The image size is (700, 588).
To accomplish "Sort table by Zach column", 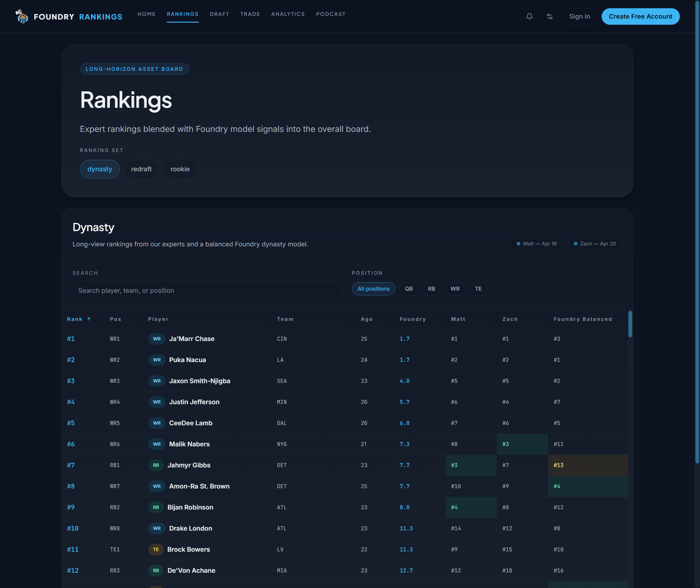I will [510, 319].
